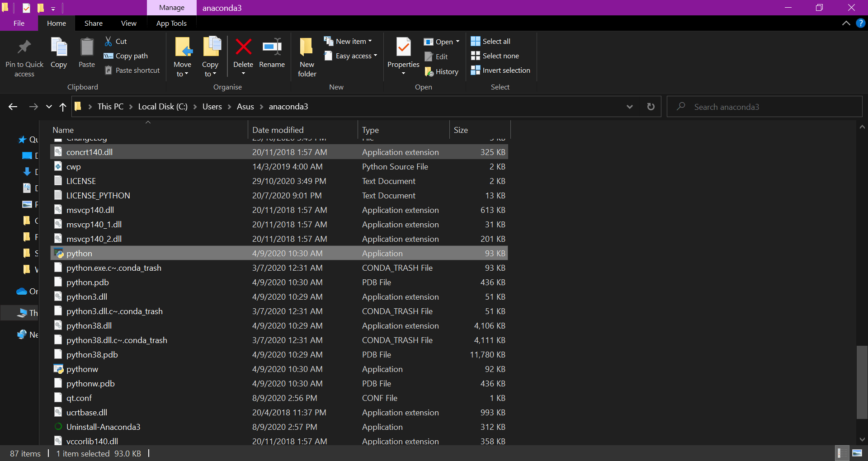Select the pythonw application file
868x461 pixels.
pyautogui.click(x=279, y=369)
